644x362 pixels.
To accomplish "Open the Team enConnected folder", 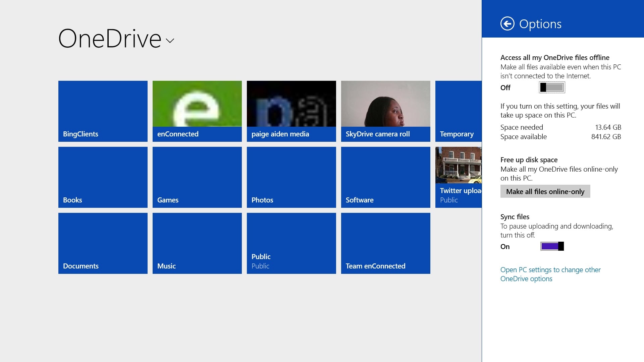I will 385,243.
